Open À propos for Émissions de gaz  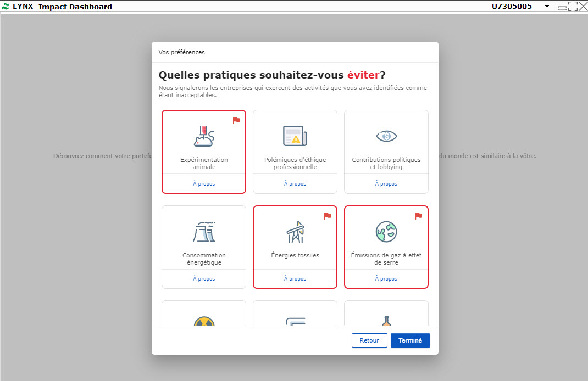(386, 279)
